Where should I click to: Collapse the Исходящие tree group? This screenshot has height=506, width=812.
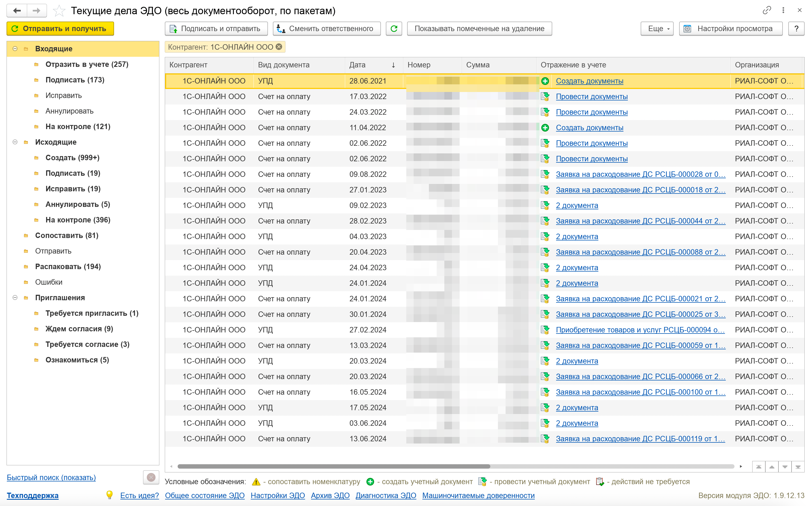coord(15,142)
